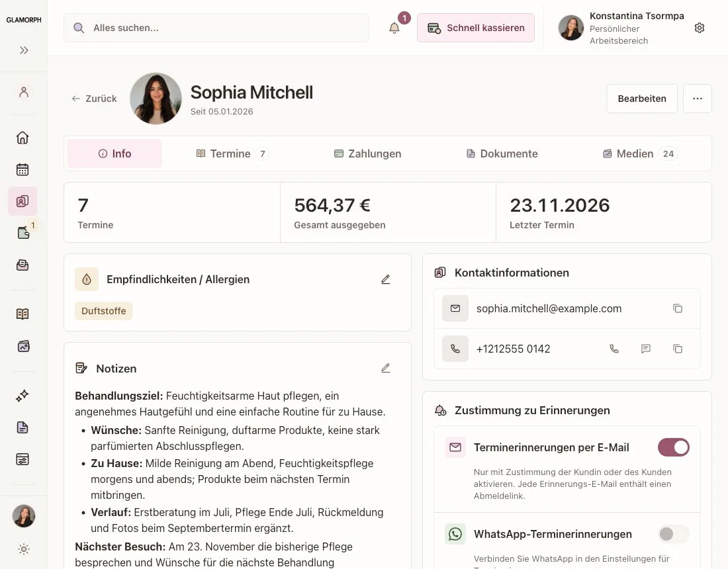Switch to the Medien tab

pos(640,153)
